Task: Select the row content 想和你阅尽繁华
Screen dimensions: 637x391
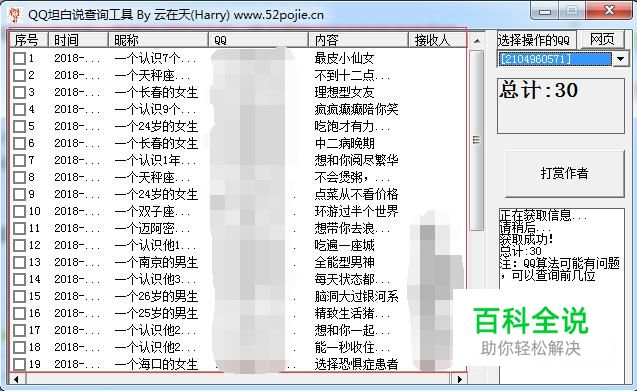Action: click(356, 161)
